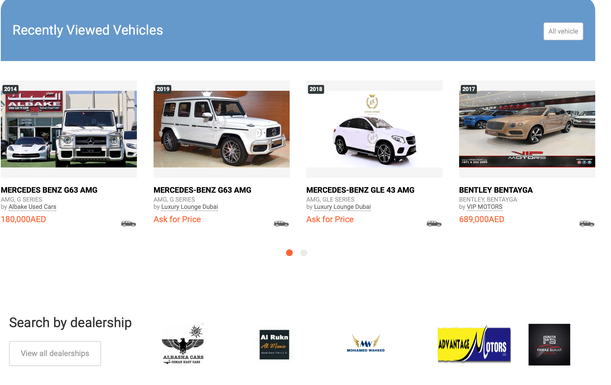Click Ask for Price on GLE 43 AMG
Screen dimensions: 611x385
[x=330, y=219]
